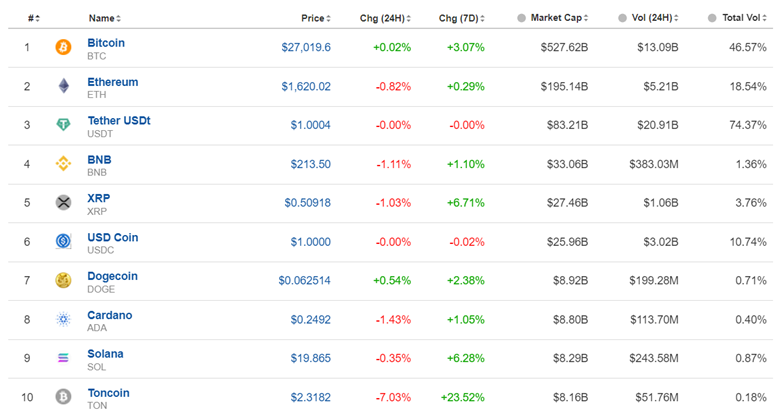
Task: Sort by Vol (24H) column header
Action: pyautogui.click(x=655, y=18)
